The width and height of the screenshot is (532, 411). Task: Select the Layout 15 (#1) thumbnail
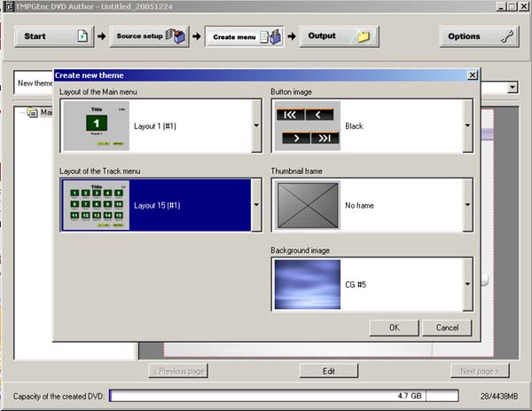point(97,205)
